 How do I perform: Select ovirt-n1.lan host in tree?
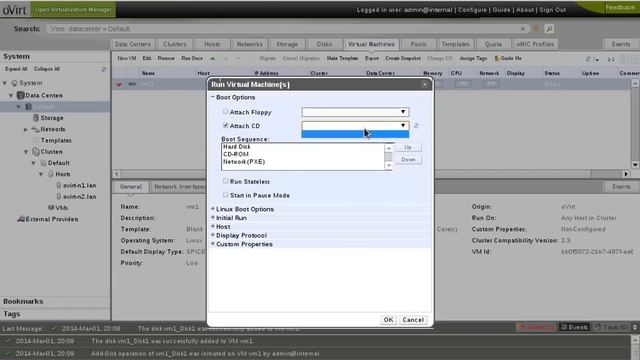[79, 185]
